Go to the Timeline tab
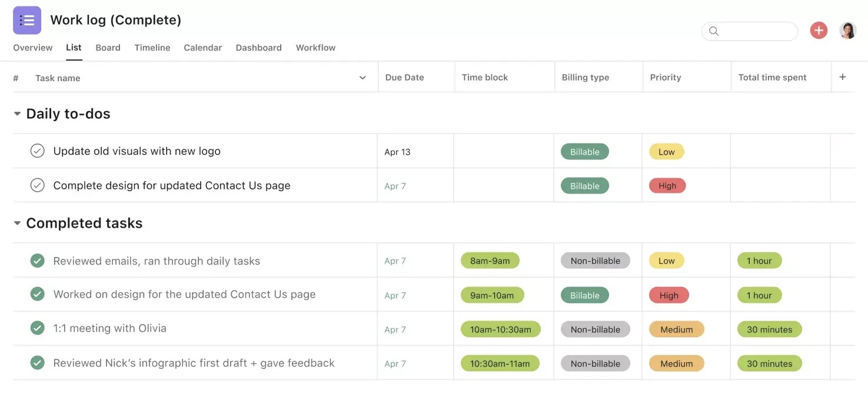 pos(152,48)
